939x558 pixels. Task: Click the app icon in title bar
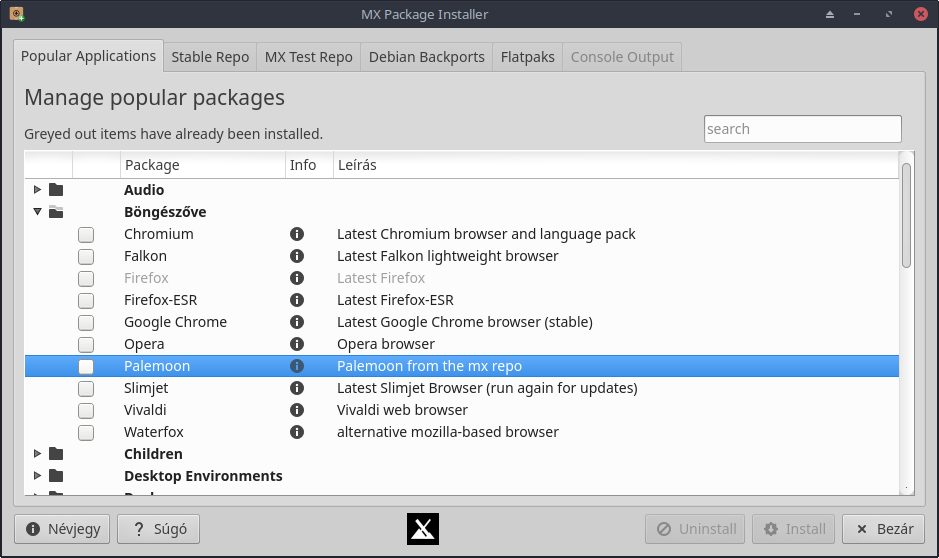(17, 14)
